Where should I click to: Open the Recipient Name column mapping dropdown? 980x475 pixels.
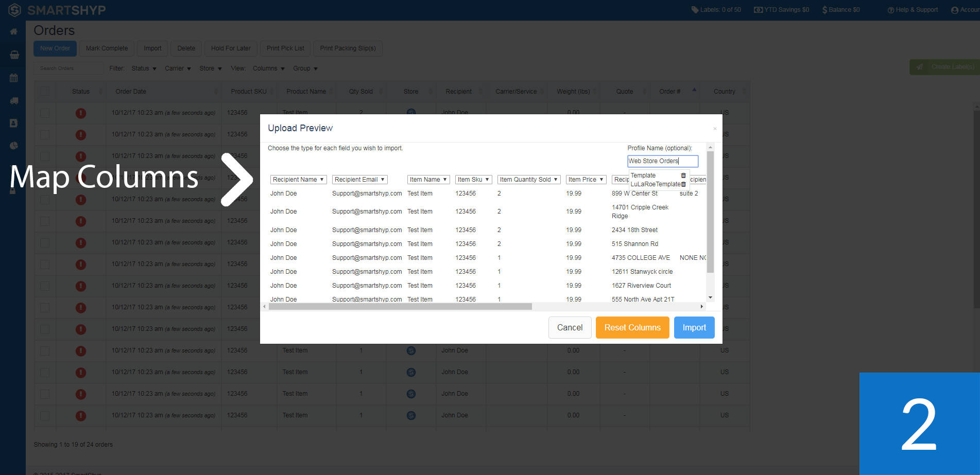pyautogui.click(x=298, y=179)
